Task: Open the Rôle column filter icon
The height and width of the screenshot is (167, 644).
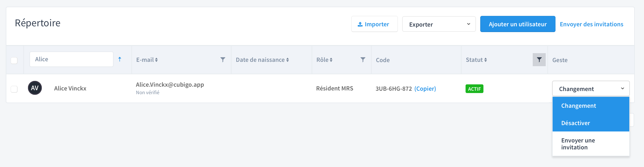Action: point(363,60)
